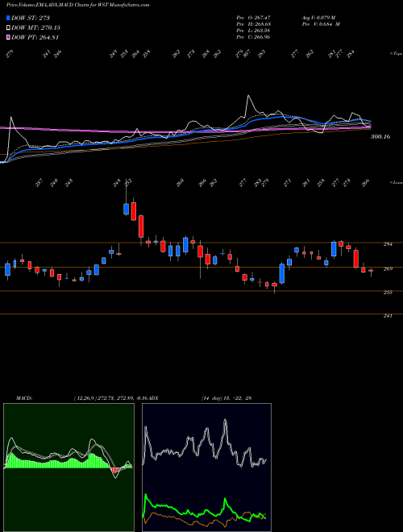Select the 'DOW ST: 273' legend label
Image resolution: width=403 pixels, height=532 pixels.
[31, 18]
